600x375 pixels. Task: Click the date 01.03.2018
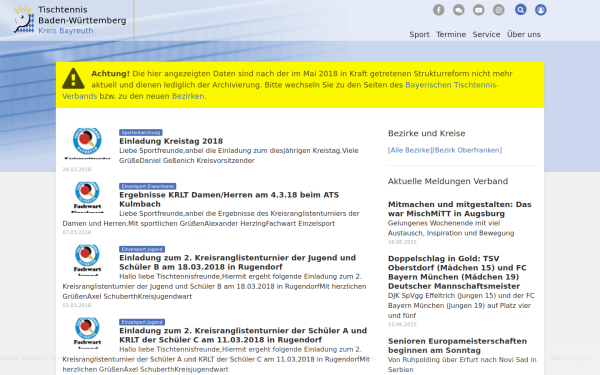tap(77, 305)
